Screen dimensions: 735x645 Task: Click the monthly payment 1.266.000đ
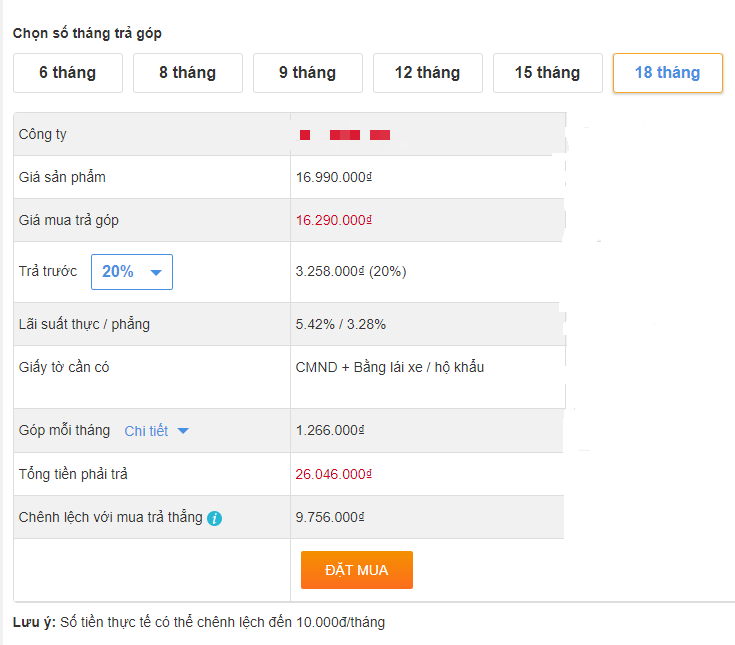[330, 431]
